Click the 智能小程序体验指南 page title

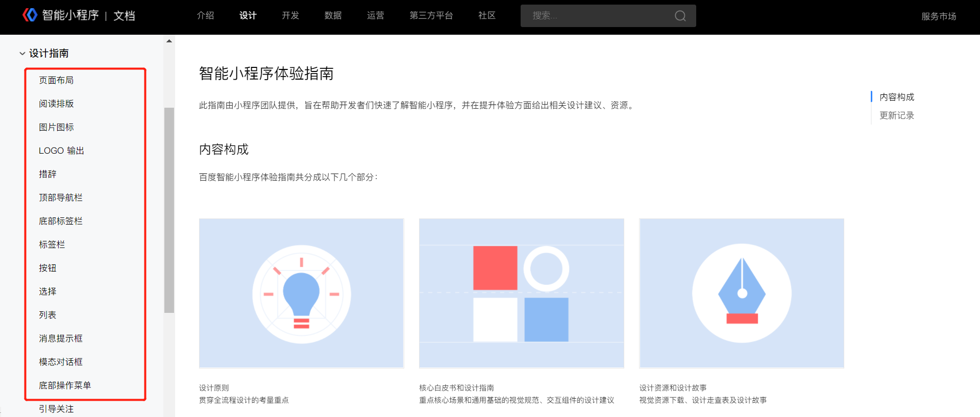coord(266,73)
